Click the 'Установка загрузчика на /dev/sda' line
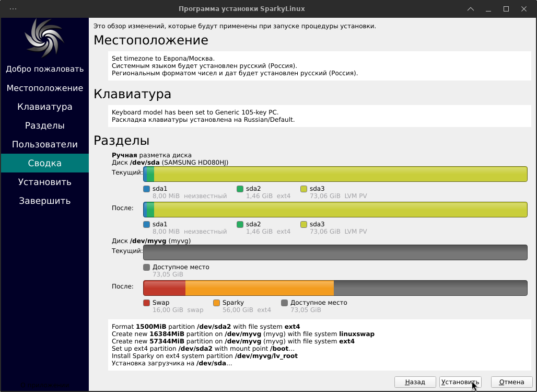The height and width of the screenshot is (392, 537). [x=172, y=363]
